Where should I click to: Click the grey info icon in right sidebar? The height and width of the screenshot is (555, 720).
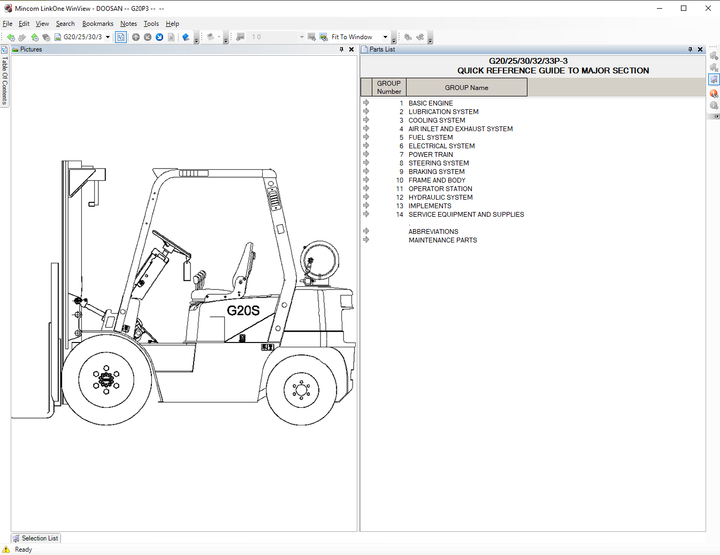(714, 106)
